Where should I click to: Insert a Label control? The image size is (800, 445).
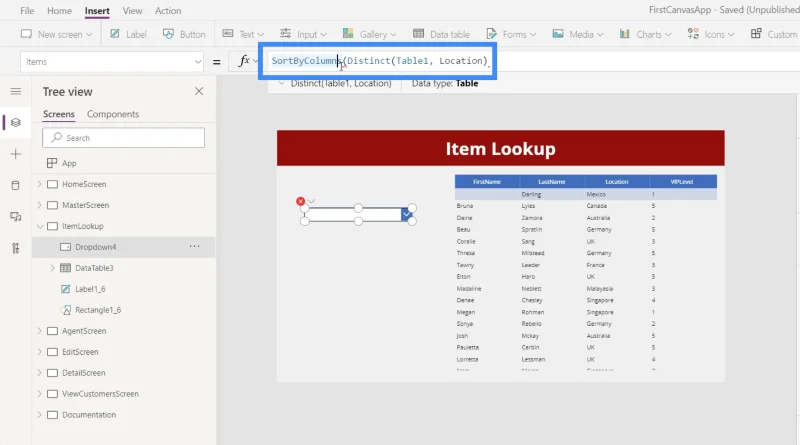129,34
